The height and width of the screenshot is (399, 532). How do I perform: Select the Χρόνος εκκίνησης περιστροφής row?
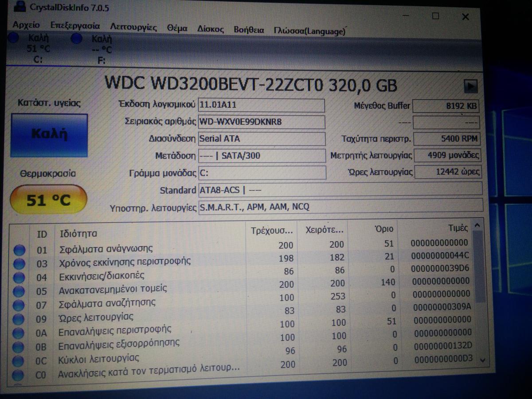click(242, 260)
